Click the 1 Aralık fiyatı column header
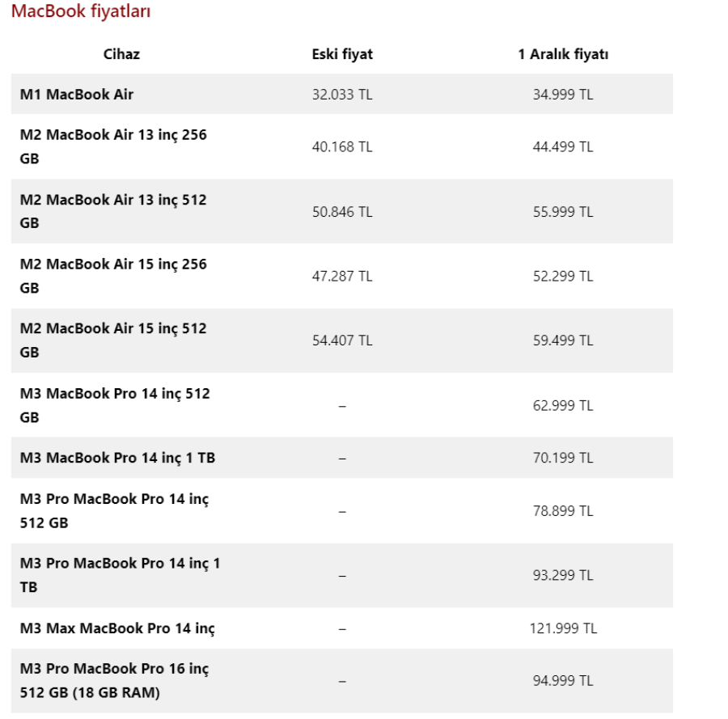The height and width of the screenshot is (719, 728). tap(563, 54)
